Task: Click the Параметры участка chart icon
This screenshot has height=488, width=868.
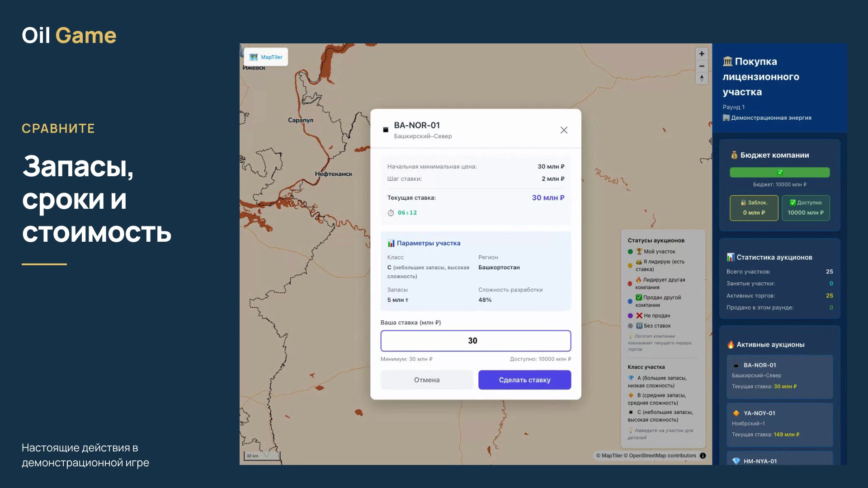Action: click(x=391, y=243)
